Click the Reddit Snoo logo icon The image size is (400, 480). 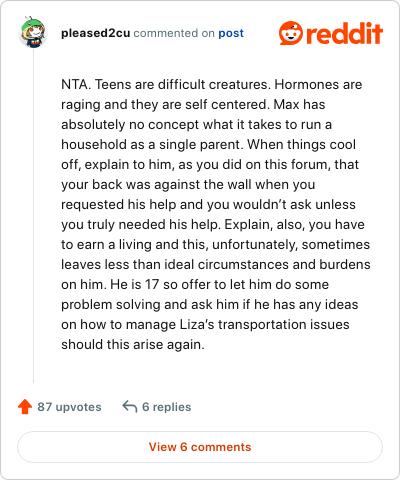tap(291, 33)
